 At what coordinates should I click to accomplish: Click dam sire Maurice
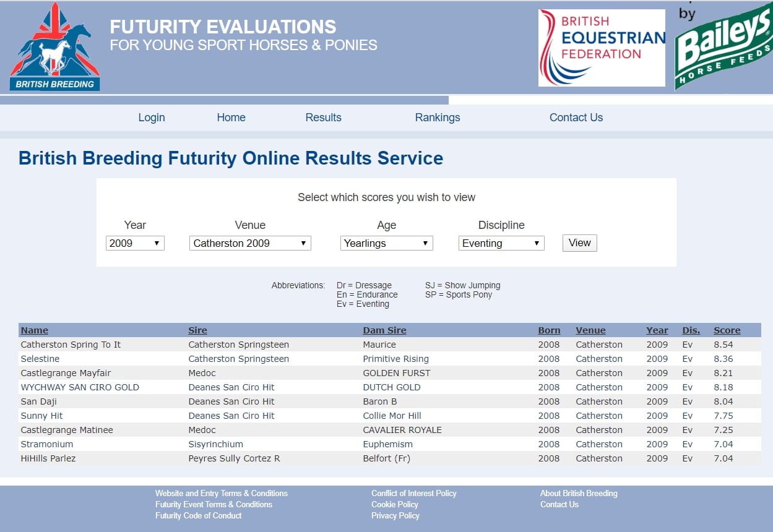point(379,345)
